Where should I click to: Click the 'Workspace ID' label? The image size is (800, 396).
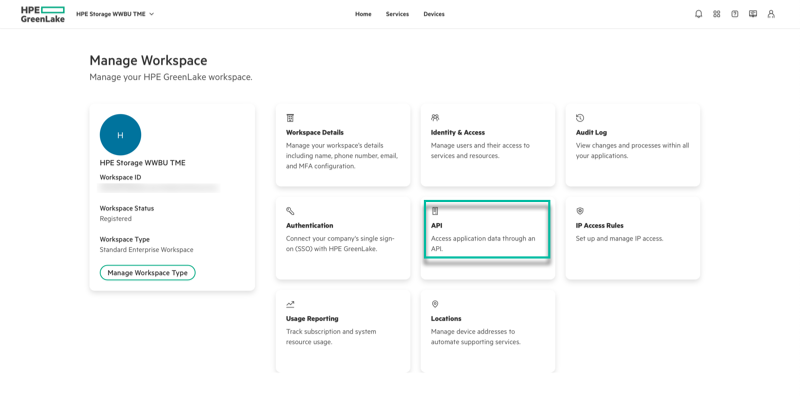(120, 178)
